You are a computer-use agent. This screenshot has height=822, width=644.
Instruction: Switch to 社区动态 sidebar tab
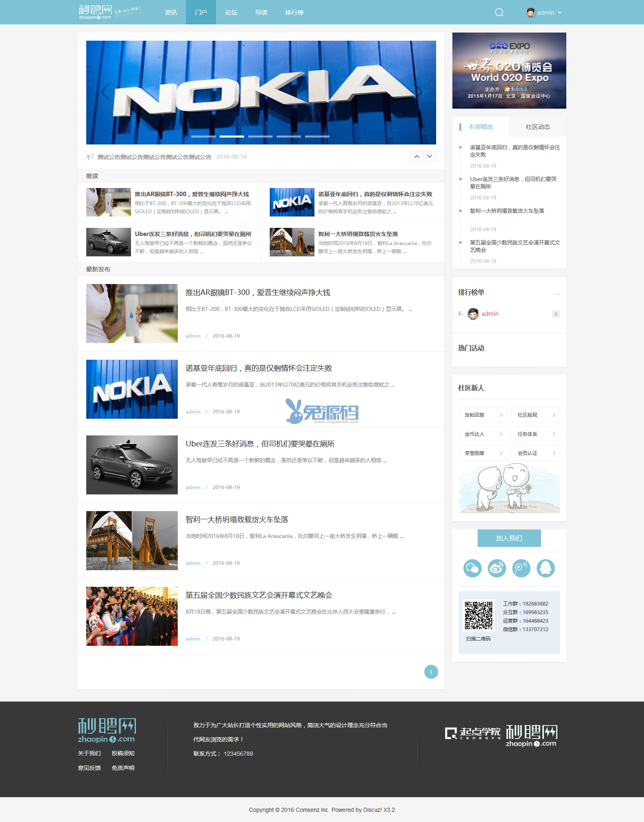[x=538, y=127]
